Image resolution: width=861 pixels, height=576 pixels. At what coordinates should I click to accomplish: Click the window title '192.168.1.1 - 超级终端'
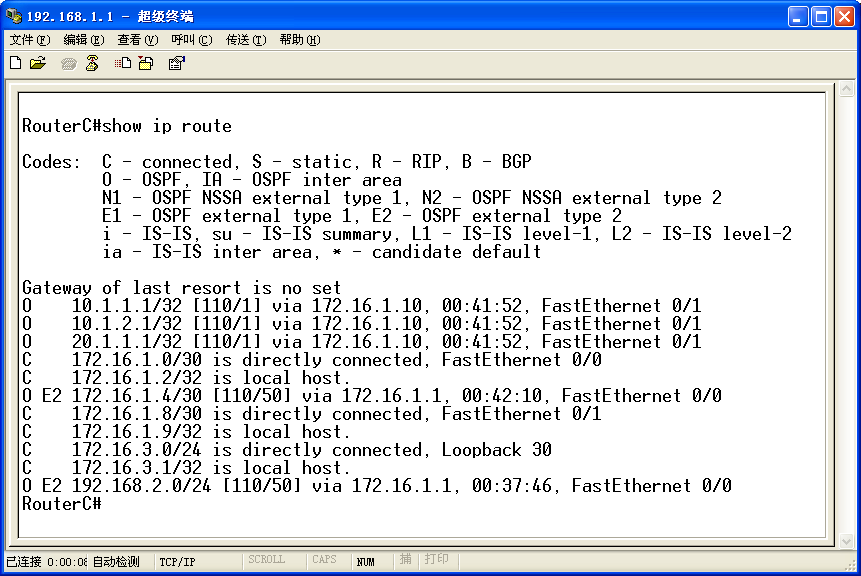110,16
